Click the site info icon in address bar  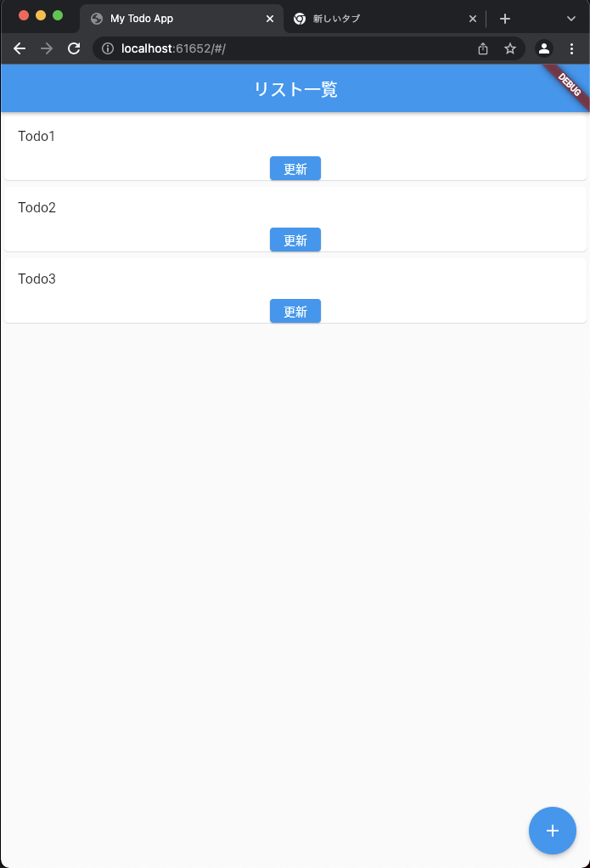coord(107,48)
